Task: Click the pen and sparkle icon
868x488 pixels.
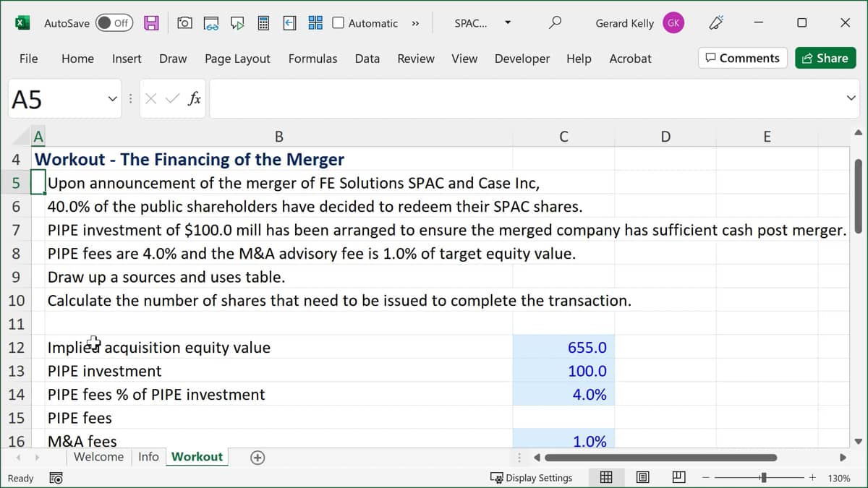Action: (716, 23)
